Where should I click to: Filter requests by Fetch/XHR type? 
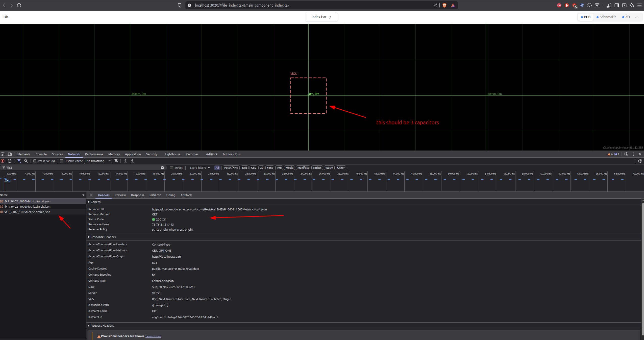pyautogui.click(x=231, y=168)
